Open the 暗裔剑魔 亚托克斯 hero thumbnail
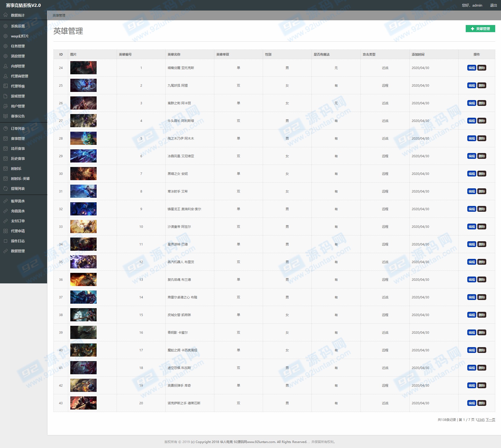This screenshot has width=501, height=448. 83,68
